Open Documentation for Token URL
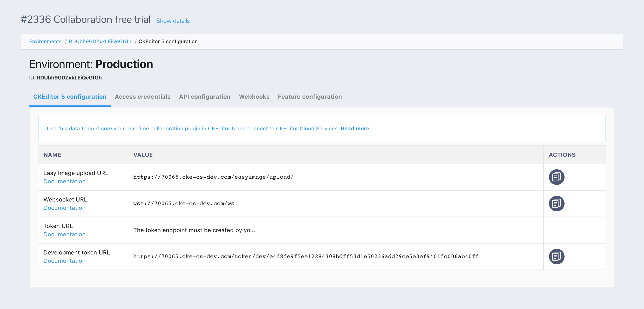 (x=64, y=234)
